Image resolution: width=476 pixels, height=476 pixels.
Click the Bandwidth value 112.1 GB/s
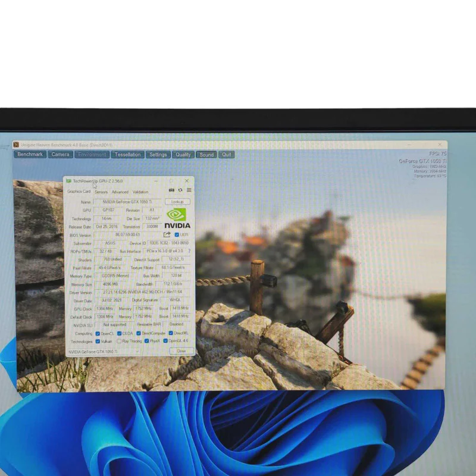coord(173,284)
